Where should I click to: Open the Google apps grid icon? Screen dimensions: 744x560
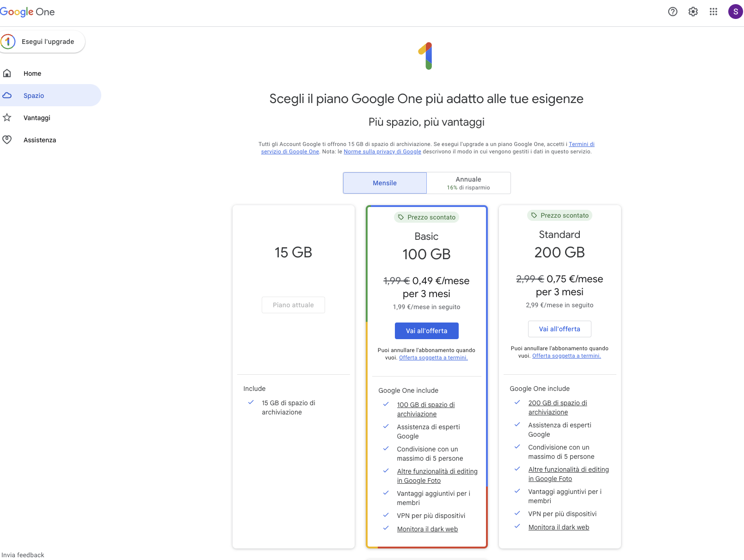tap(713, 12)
